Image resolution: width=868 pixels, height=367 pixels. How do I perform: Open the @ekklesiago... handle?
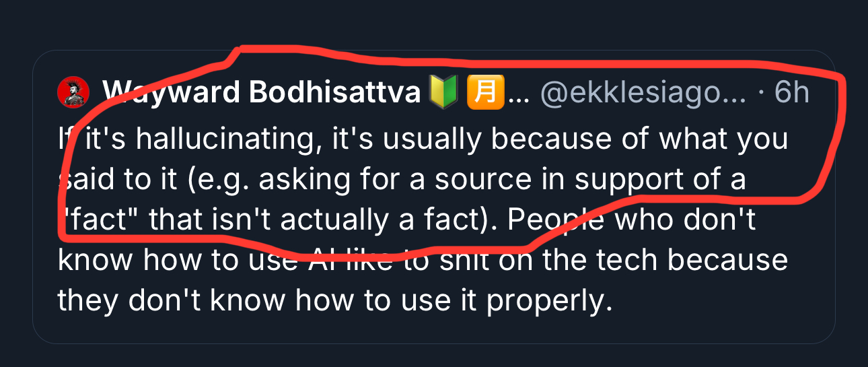coord(643,92)
